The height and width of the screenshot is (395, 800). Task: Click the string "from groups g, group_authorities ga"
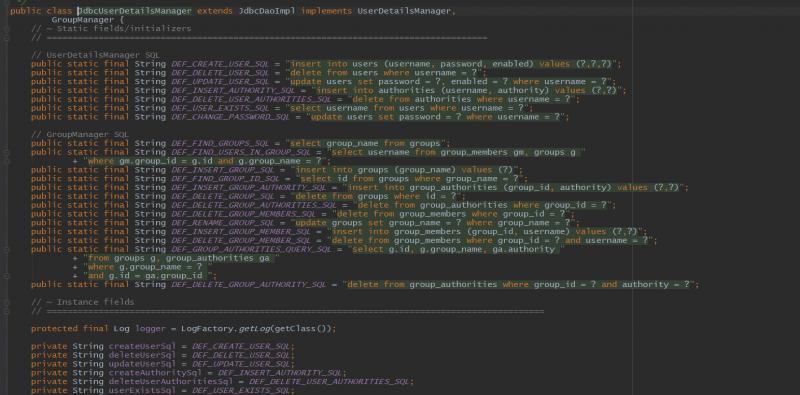[179, 258]
